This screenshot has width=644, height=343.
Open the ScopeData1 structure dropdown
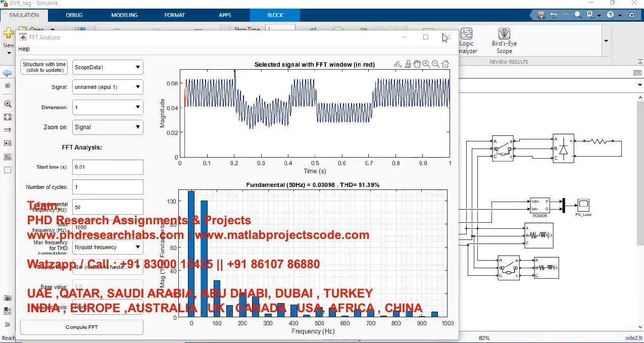pyautogui.click(x=108, y=67)
